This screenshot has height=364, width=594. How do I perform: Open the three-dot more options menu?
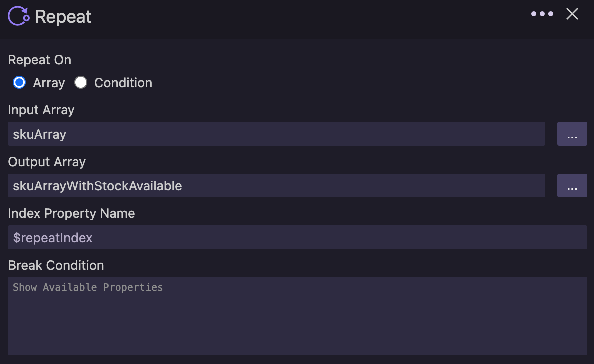tap(542, 14)
